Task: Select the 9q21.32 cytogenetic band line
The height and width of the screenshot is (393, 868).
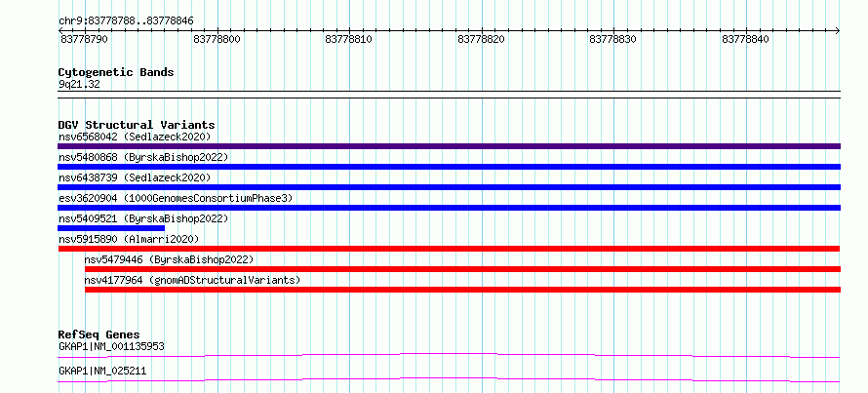Action: click(x=449, y=95)
